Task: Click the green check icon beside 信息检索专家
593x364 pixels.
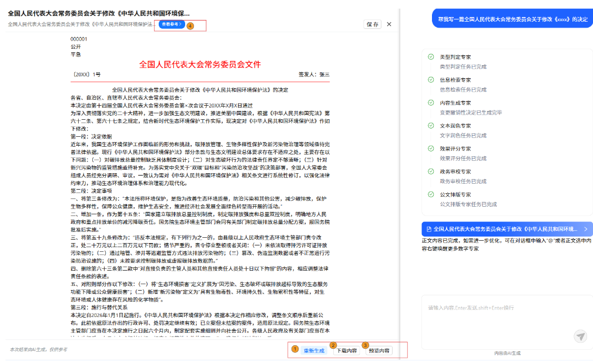Action: click(431, 80)
